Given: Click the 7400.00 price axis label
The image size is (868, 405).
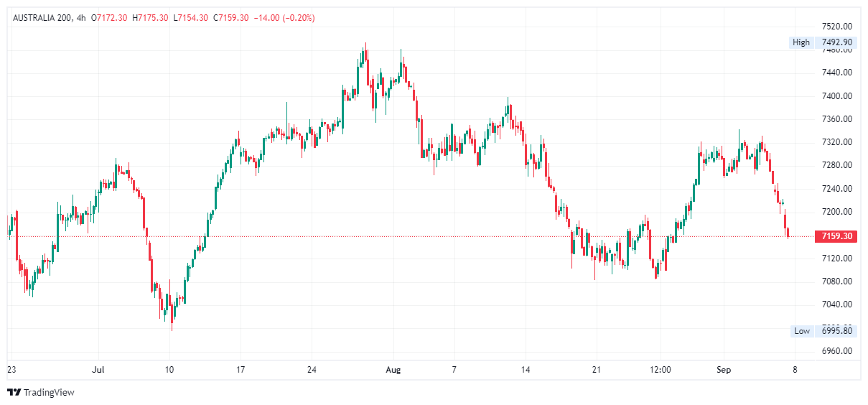Looking at the screenshot, I should click(x=836, y=96).
